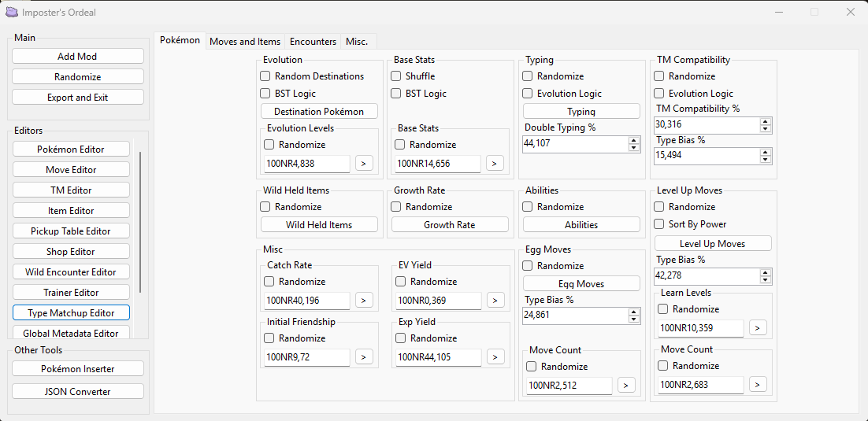Open distribution options for Initial Friendship
This screenshot has width=868, height=421.
pyautogui.click(x=364, y=356)
